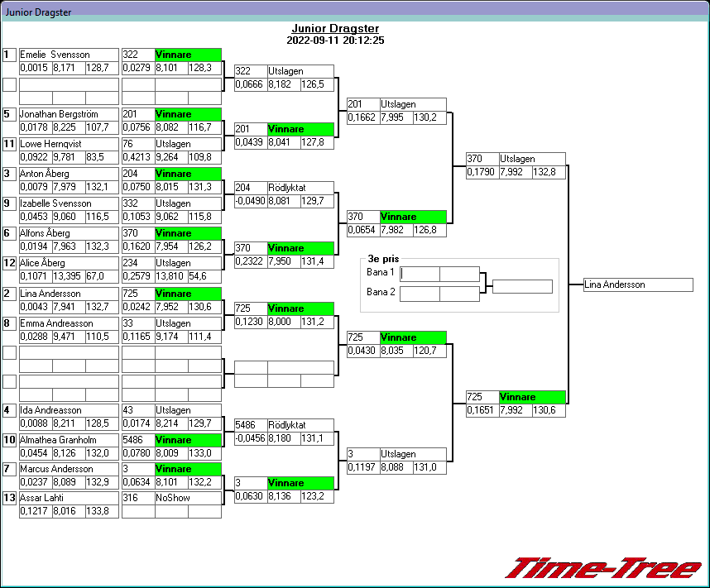Click the seed number 10 box

pyautogui.click(x=9, y=440)
